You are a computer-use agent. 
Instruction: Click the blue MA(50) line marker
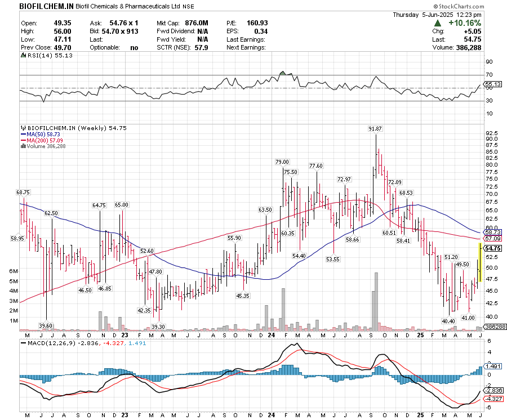23,134
